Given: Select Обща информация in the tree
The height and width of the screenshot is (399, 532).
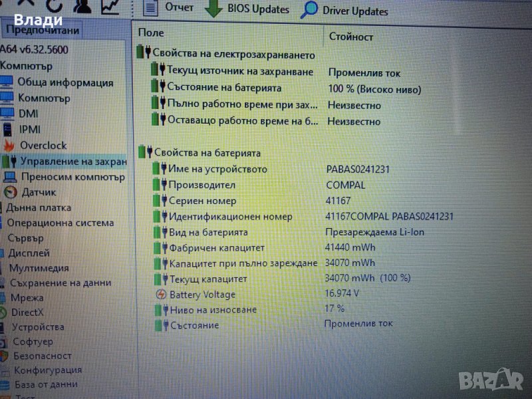Looking at the screenshot, I should tap(65, 82).
